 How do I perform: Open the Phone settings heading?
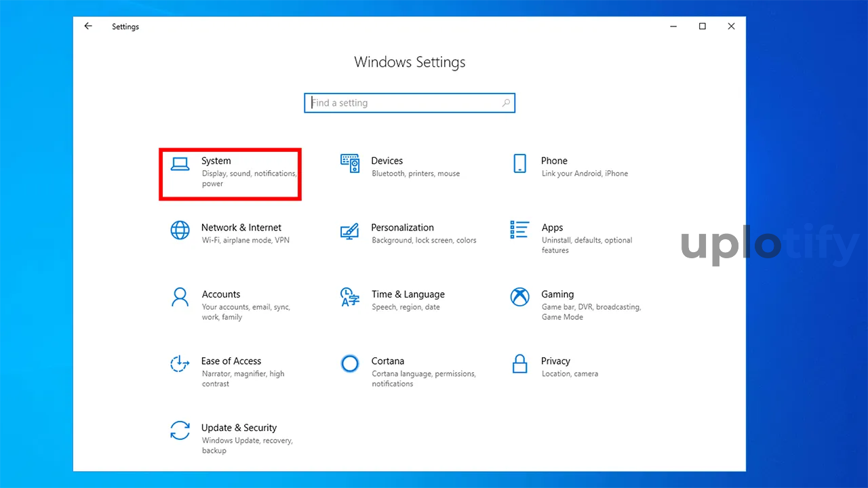pos(554,161)
